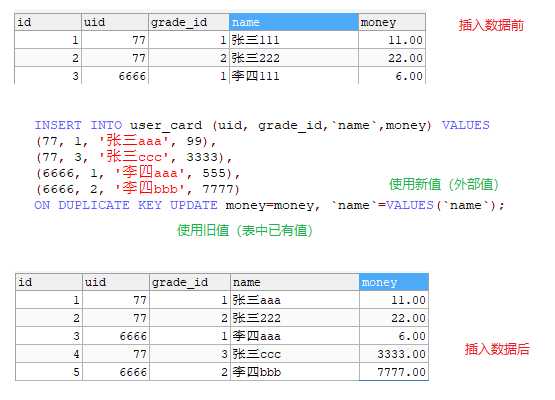The height and width of the screenshot is (400, 555).
Task: Select 6.00 in the before-insert table
Action: [x=391, y=76]
